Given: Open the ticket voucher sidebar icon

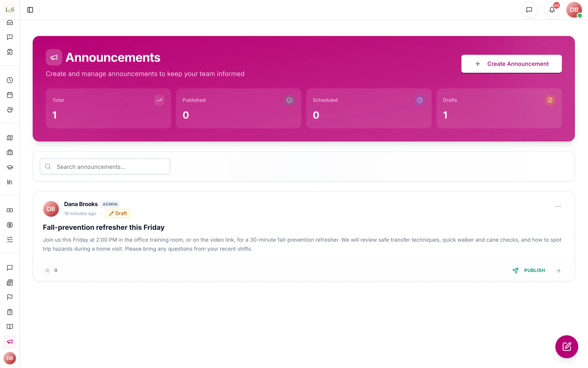Looking at the screenshot, I should click(x=10, y=210).
